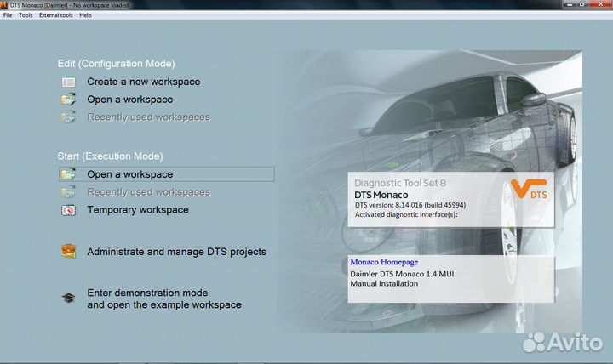613x364 pixels.
Task: Click the Administrate DTS projects toolbox icon
Action: [69, 252]
